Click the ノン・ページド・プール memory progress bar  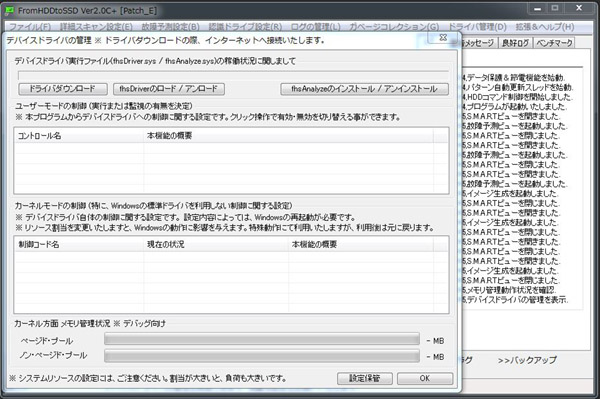click(262, 356)
